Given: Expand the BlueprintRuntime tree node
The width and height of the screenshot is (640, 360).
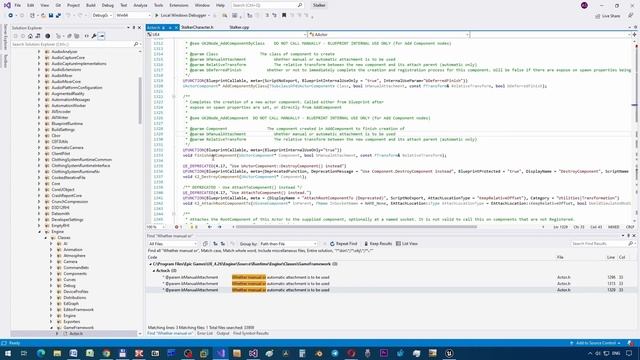Looking at the screenshot, I should (39, 124).
